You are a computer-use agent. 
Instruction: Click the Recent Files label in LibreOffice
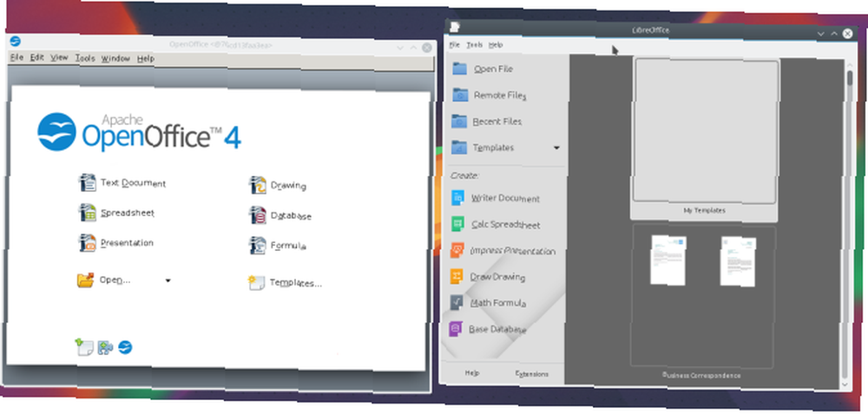(497, 122)
